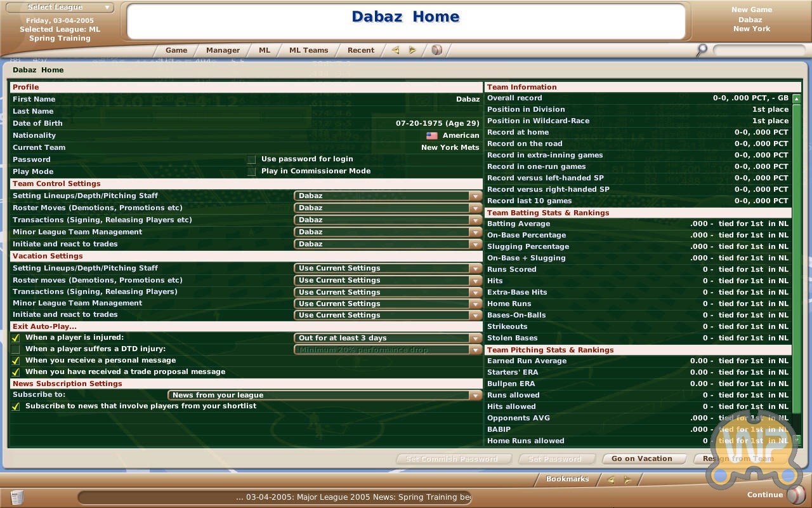Click the Team Information vertical scrollbar
Screen dimensions: 812x508
coord(797,267)
